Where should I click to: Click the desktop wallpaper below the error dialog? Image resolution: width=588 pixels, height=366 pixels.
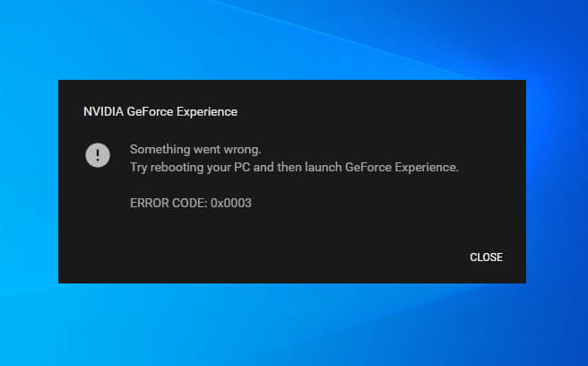pos(294,325)
